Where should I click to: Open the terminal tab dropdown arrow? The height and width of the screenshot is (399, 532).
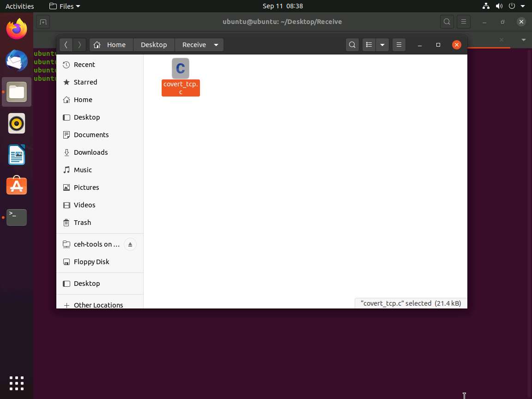(524, 40)
